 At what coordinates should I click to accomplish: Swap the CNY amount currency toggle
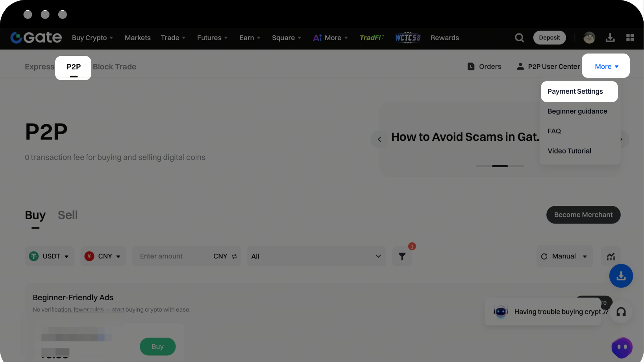click(234, 257)
